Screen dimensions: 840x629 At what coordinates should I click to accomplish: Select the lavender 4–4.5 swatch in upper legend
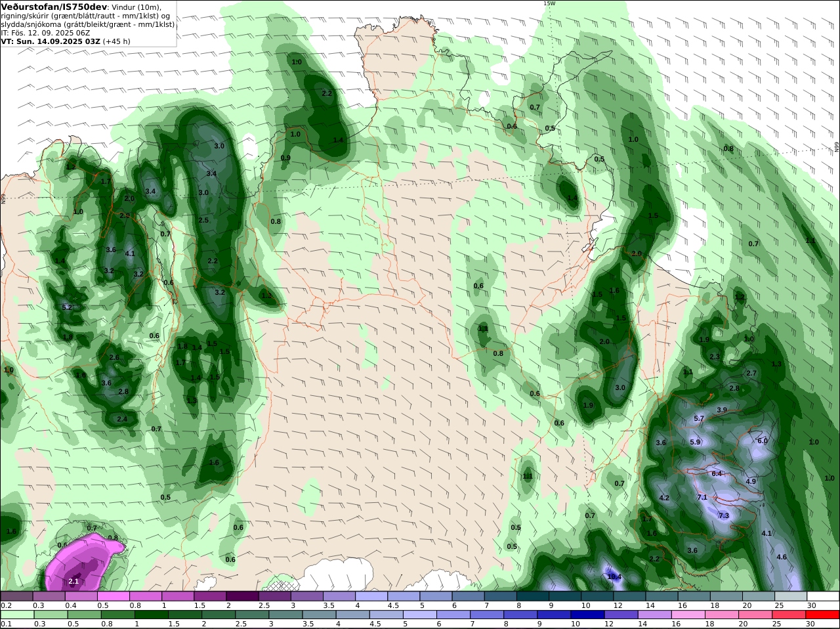371,596
